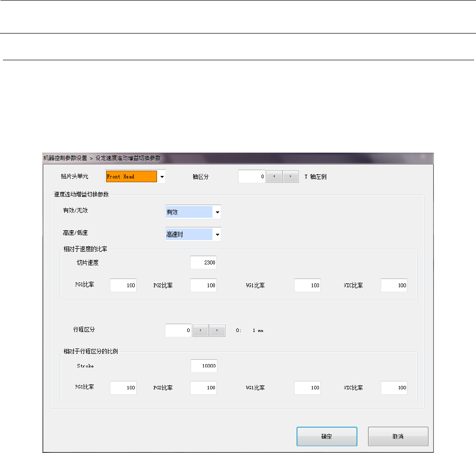Focus VIC比率 field in the stroke ratio section
Viewport: 476px width, 453px height.
(394, 388)
